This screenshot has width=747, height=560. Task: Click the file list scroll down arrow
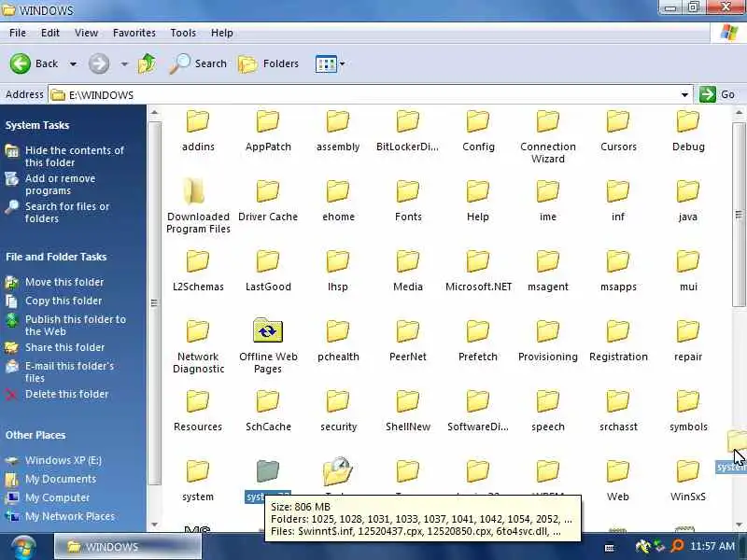739,525
